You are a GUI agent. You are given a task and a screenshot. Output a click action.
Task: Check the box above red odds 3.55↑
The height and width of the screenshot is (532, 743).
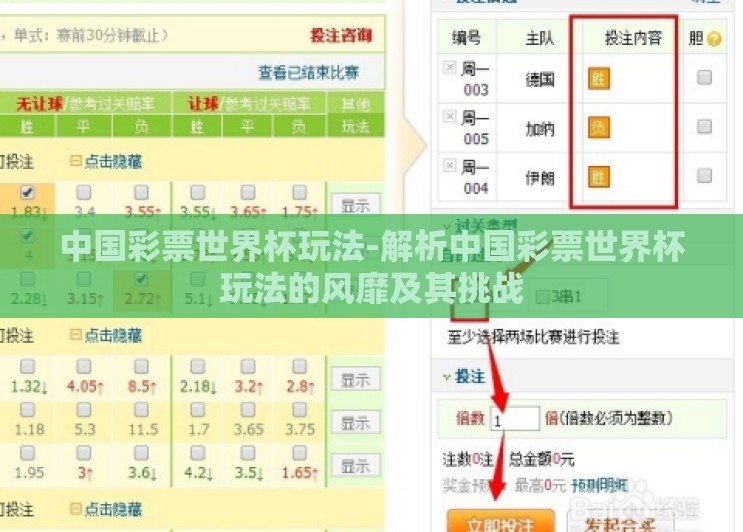[x=141, y=192]
